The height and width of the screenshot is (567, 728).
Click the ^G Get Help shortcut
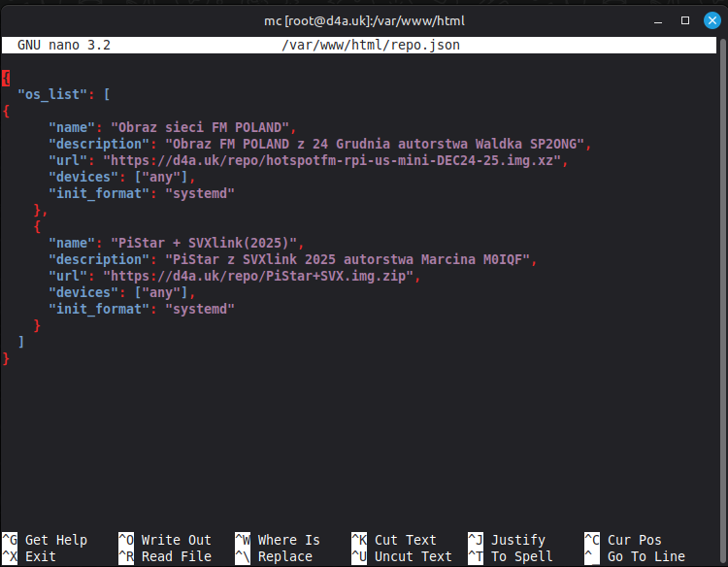click(46, 540)
